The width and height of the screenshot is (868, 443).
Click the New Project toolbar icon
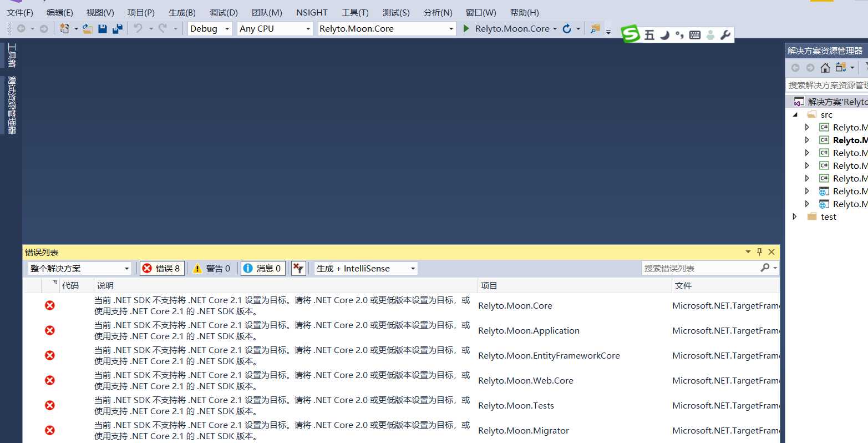(x=64, y=29)
